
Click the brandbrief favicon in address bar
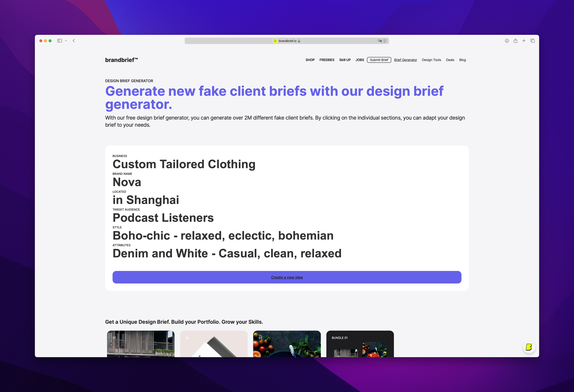pyautogui.click(x=275, y=41)
